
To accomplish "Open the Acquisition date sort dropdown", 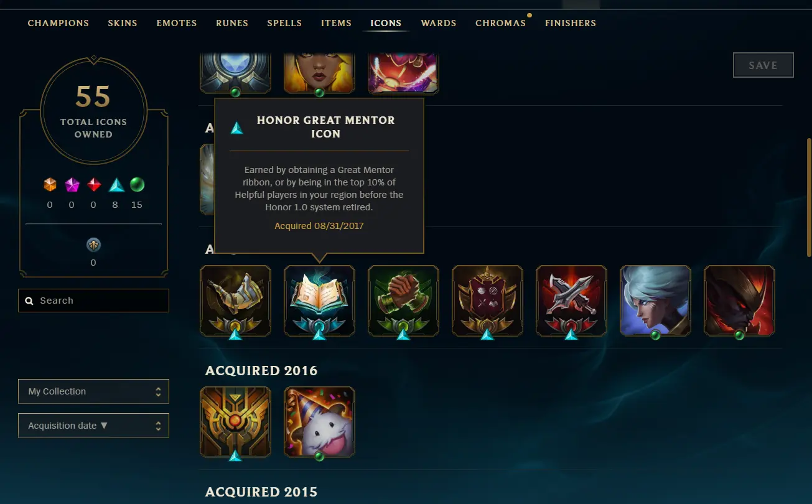I will [93, 426].
